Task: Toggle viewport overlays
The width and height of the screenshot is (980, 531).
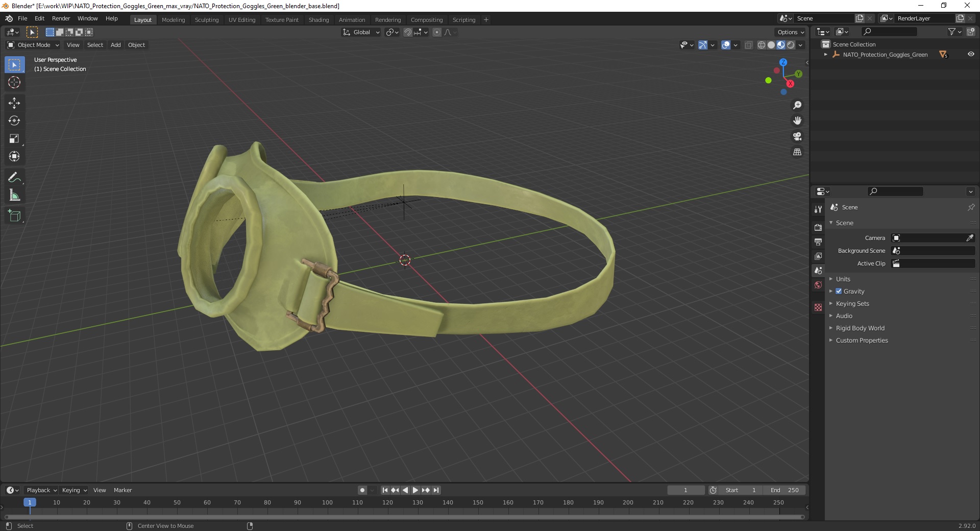Action: [x=726, y=45]
